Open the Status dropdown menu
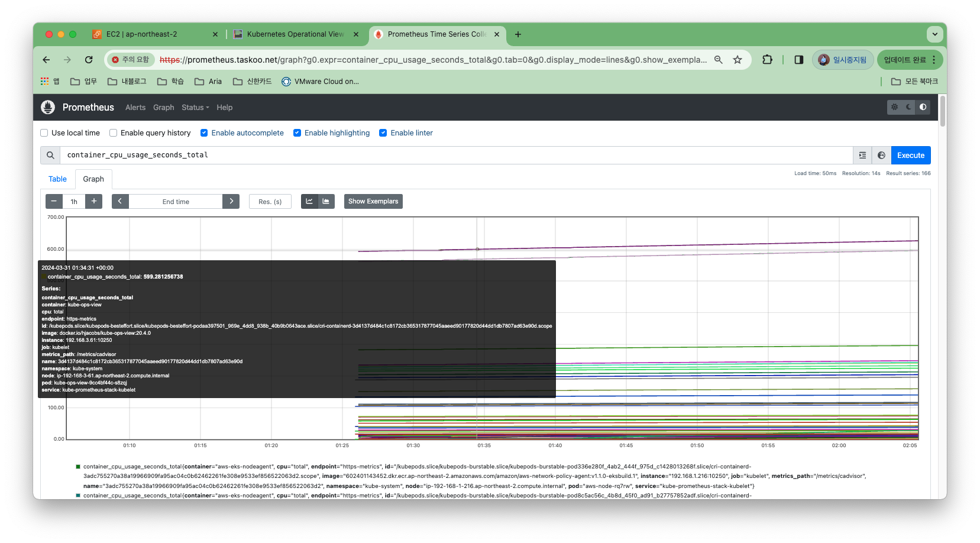The width and height of the screenshot is (980, 543). [195, 108]
